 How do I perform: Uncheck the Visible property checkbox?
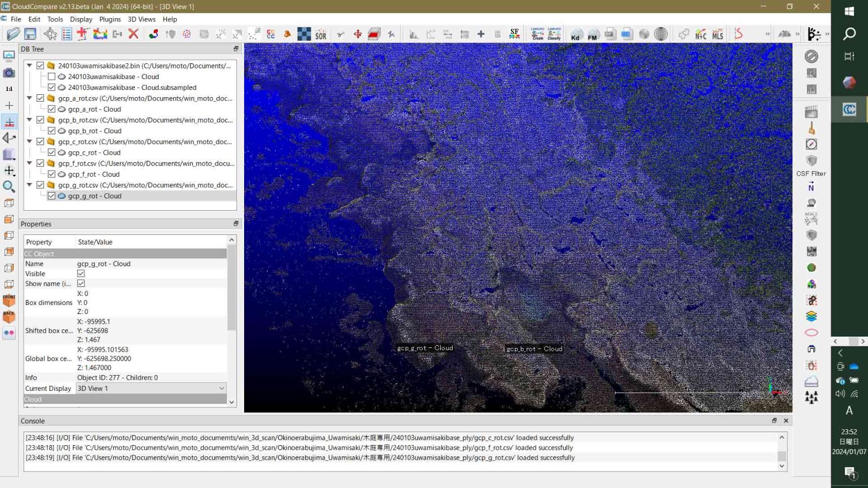(x=81, y=273)
